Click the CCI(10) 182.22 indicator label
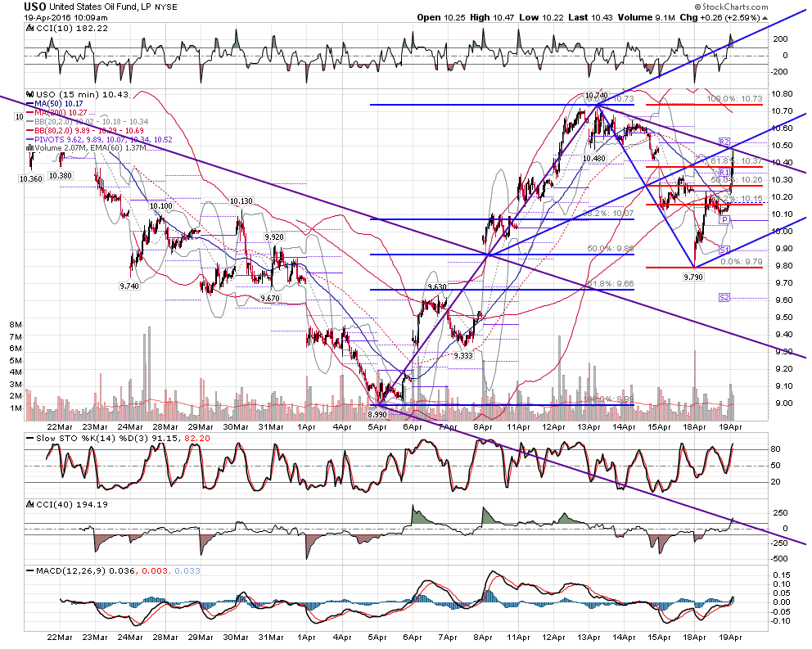The image size is (812, 649). coord(72,28)
